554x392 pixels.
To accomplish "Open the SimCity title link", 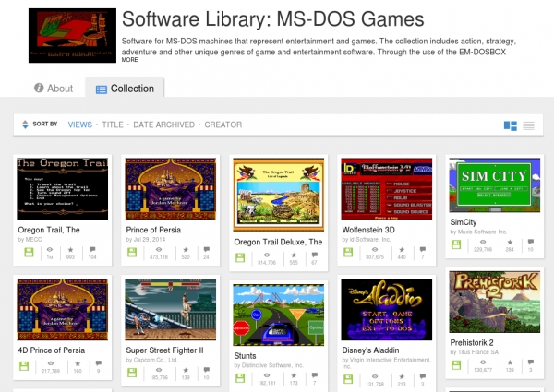I will click(x=464, y=222).
